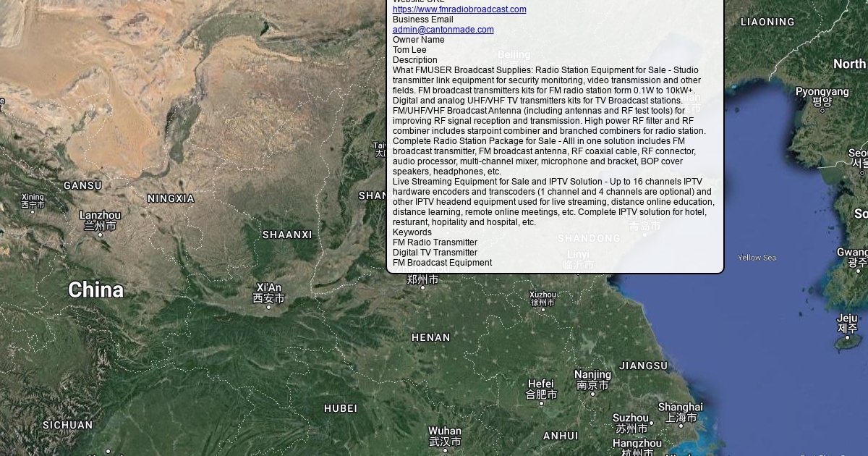
Task: Click the NINGXIA province label
Action: click(x=171, y=198)
